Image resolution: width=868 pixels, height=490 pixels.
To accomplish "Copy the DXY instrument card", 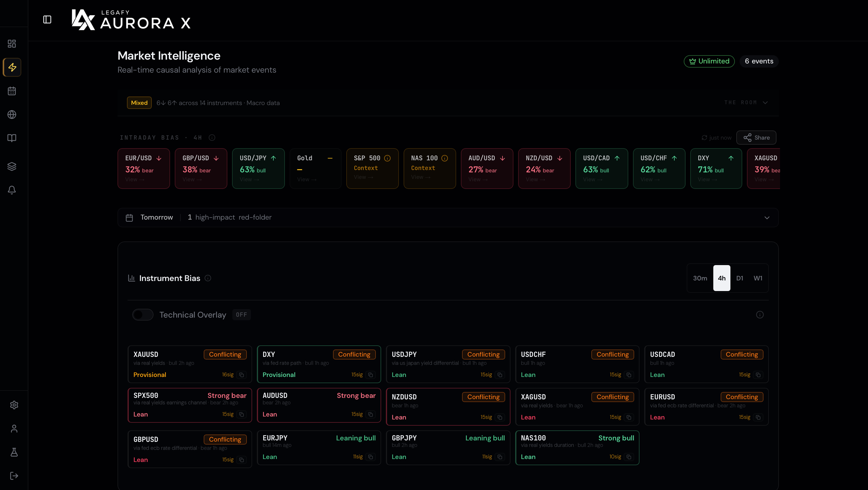I will (x=371, y=375).
